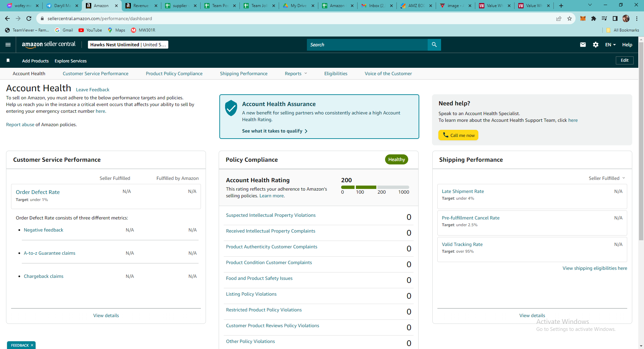This screenshot has height=349, width=644.
Task: Open the FEEDBACK button at bottom left
Action: pyautogui.click(x=20, y=345)
